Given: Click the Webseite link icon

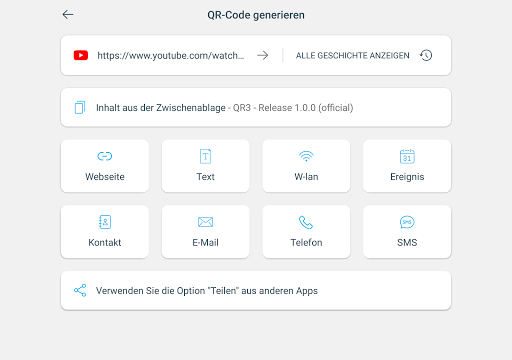Looking at the screenshot, I should coord(105,156).
